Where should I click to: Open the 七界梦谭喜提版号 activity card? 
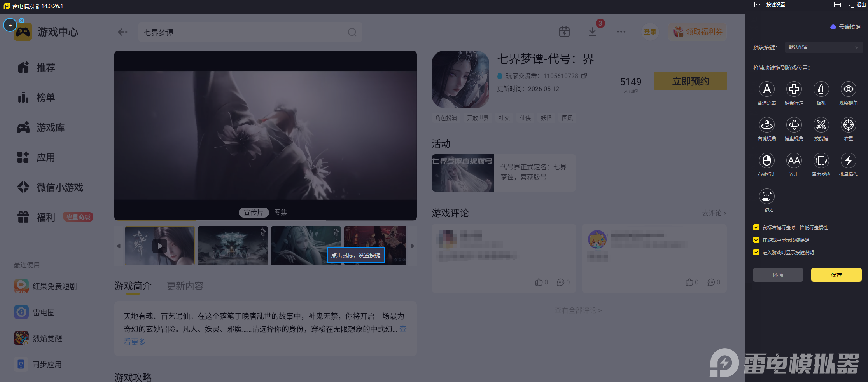pos(504,173)
